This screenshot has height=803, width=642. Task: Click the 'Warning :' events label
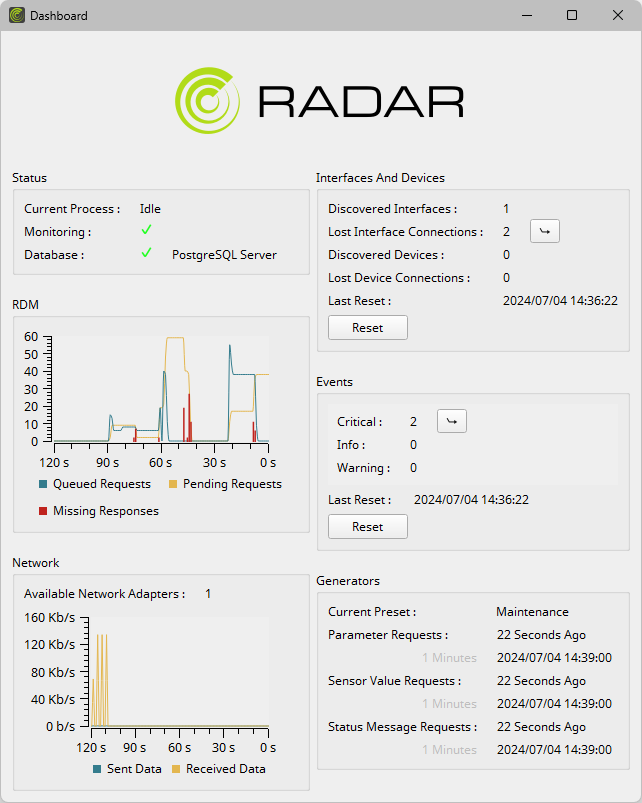click(x=363, y=468)
